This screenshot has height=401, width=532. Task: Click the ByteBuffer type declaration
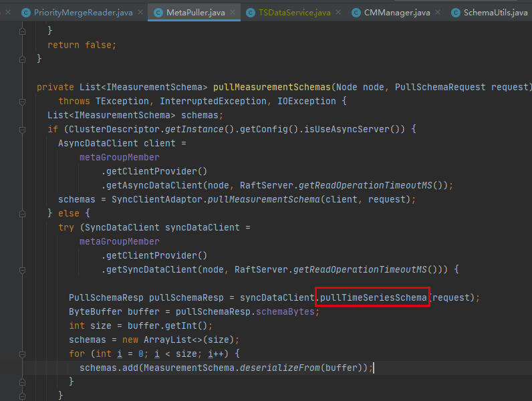(x=96, y=311)
